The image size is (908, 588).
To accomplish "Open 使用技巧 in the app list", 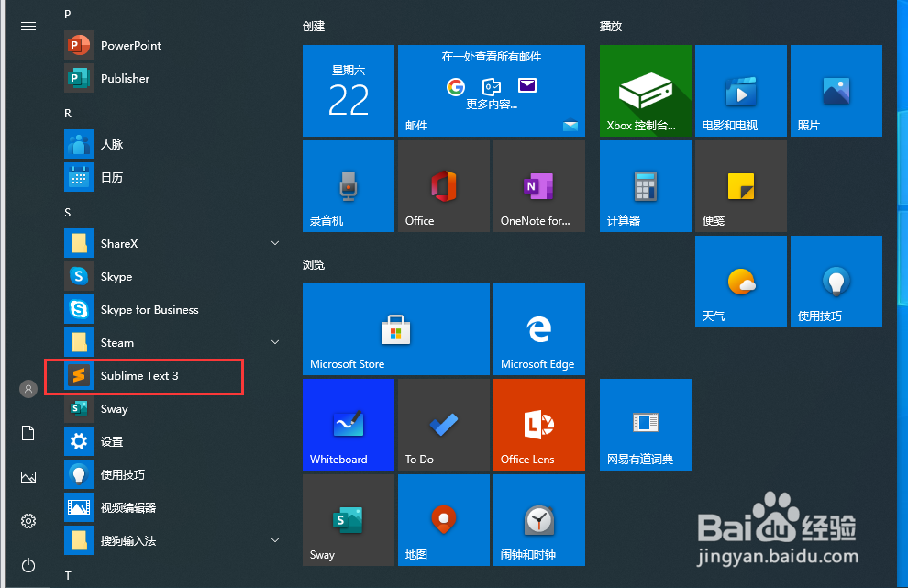I will 173,474.
